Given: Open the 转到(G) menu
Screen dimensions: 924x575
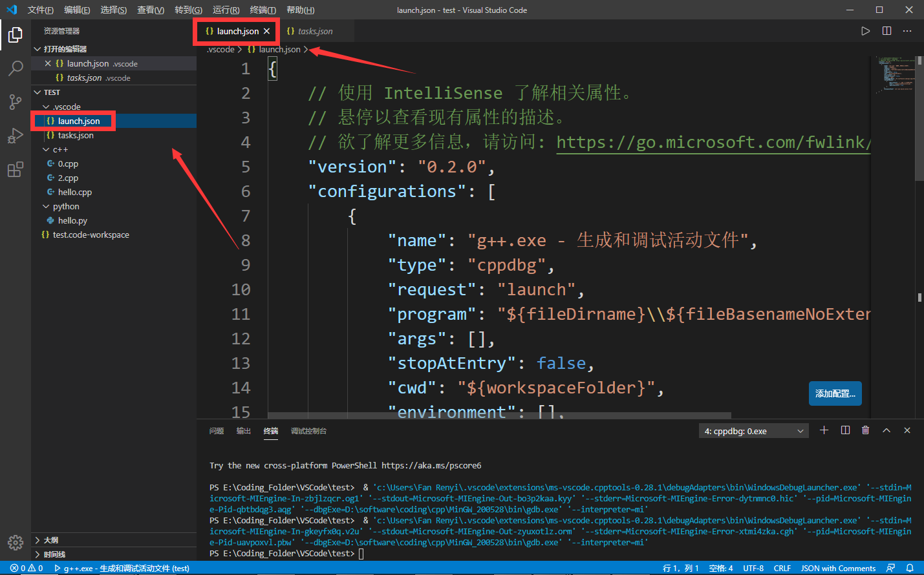Looking at the screenshot, I should coord(188,10).
